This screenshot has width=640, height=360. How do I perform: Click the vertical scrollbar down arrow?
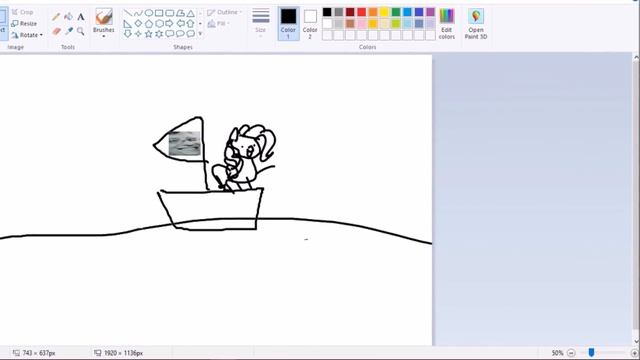coord(636,341)
